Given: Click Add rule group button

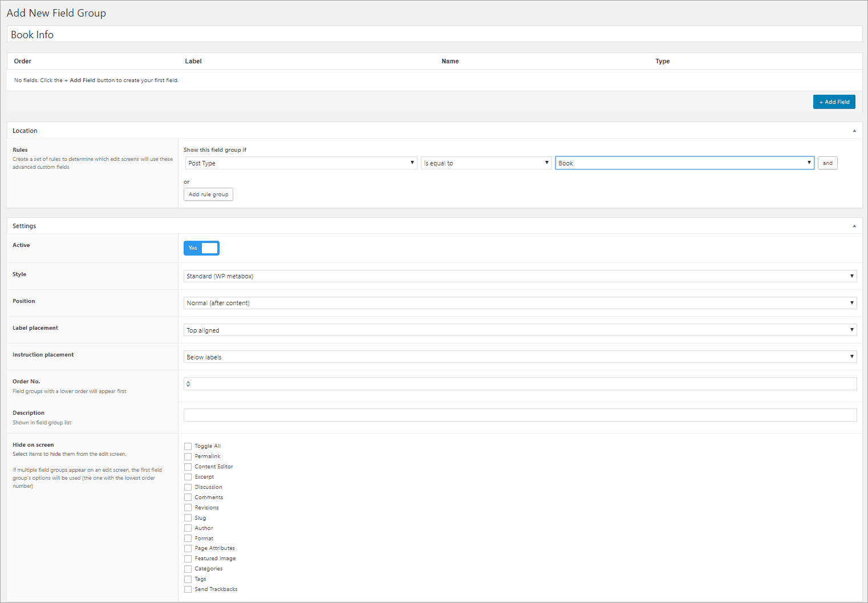Looking at the screenshot, I should click(x=208, y=195).
